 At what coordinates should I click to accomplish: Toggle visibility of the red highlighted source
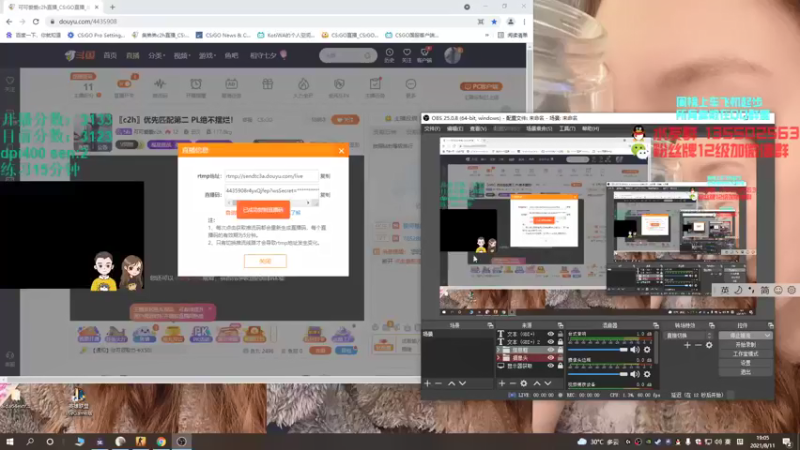coord(551,358)
